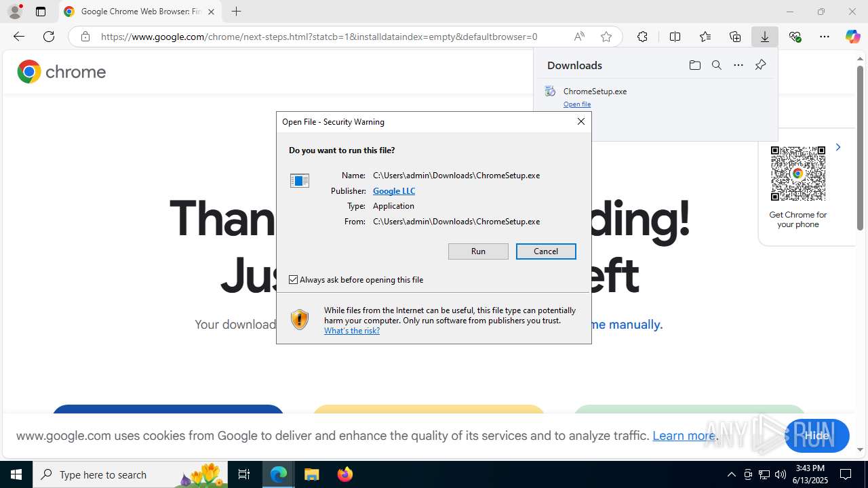Click the taskbar search box

tap(130, 474)
